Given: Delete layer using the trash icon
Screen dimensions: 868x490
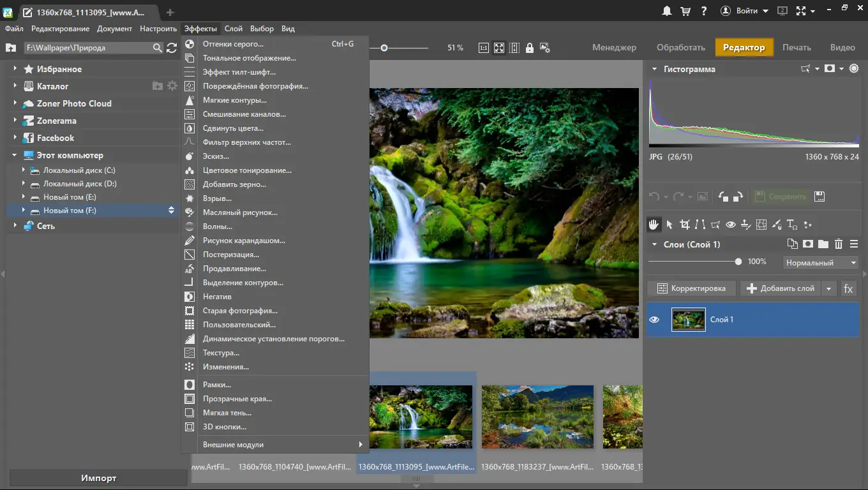Looking at the screenshot, I should (x=839, y=244).
